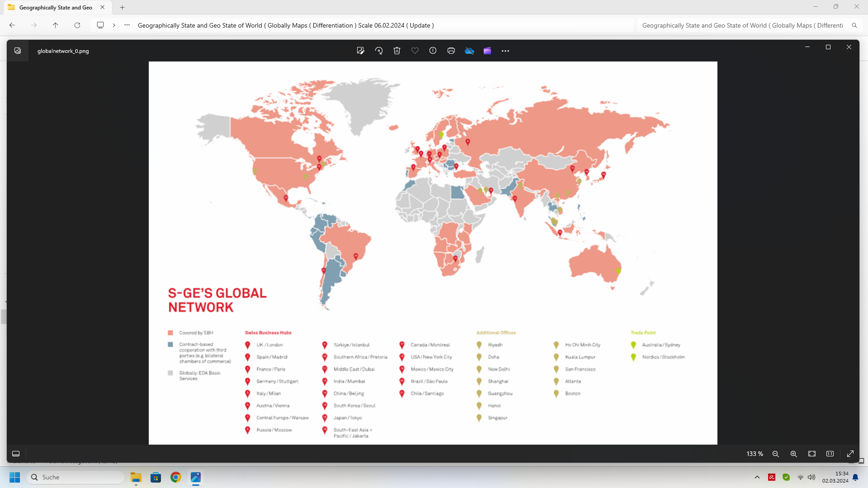Click the Edit image icon in Photos toolbar
Screen dimensions: 868x488
point(360,51)
